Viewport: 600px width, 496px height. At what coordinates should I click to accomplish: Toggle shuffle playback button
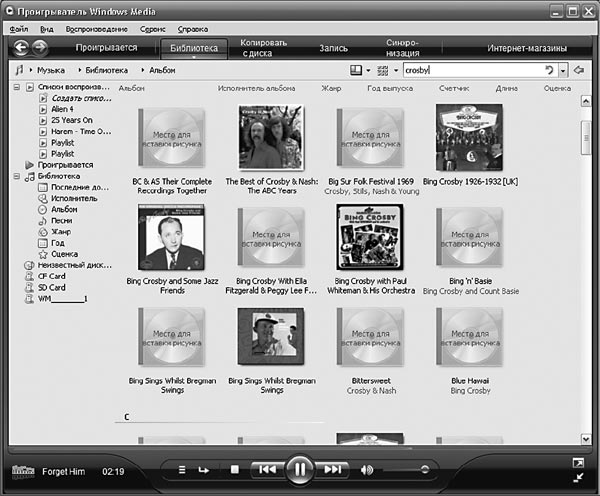coord(182,470)
